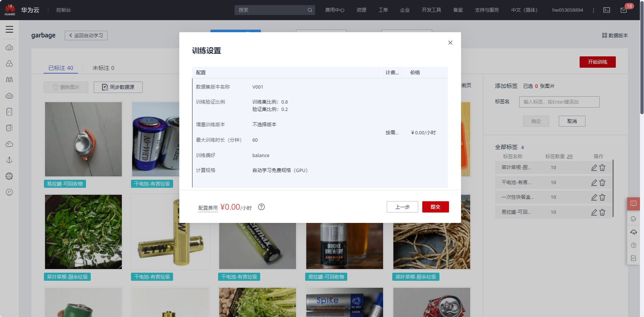Sort labels by 标签数量 icon
Image resolution: width=644 pixels, height=317 pixels.
click(570, 157)
